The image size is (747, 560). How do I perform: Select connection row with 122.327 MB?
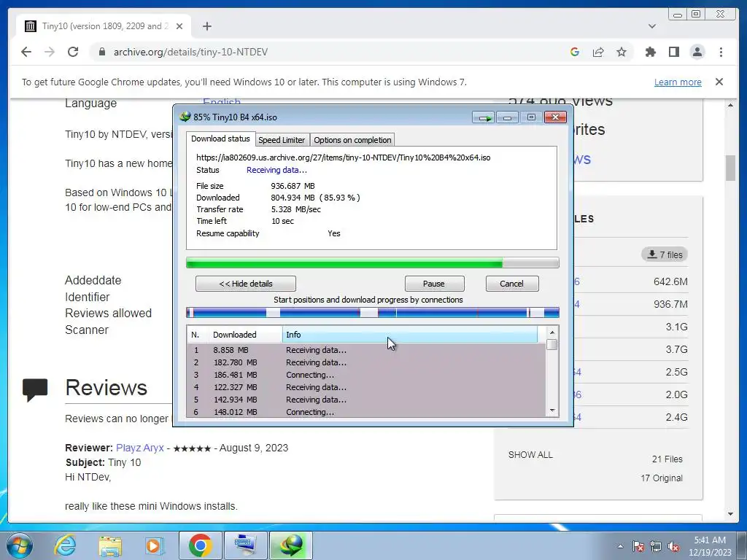[x=366, y=387]
